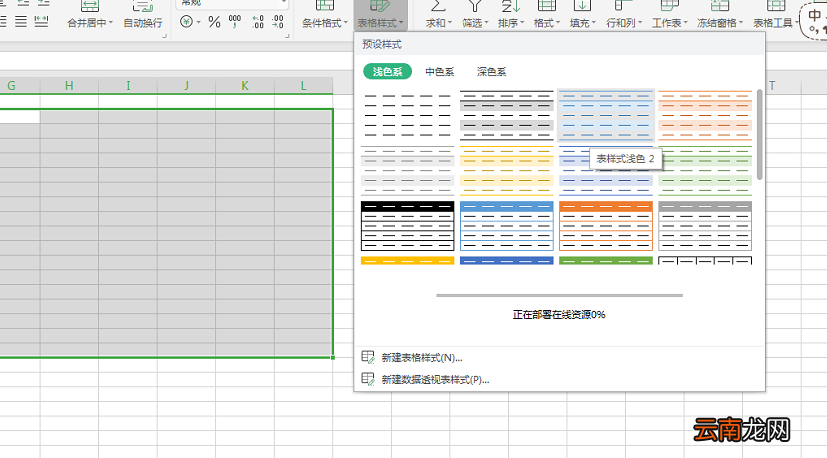The image size is (827, 458).
Task: Click the Wrap Text (自动换行) icon
Action: click(142, 6)
